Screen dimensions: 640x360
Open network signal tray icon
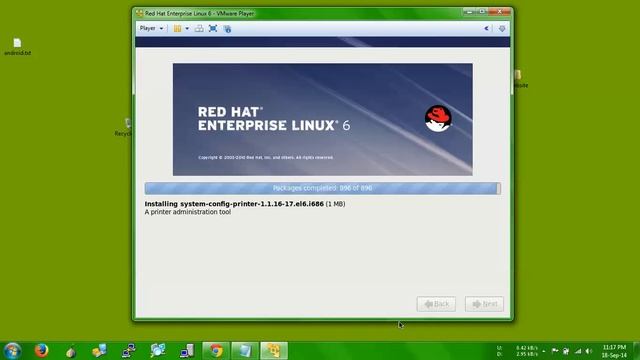click(x=578, y=351)
